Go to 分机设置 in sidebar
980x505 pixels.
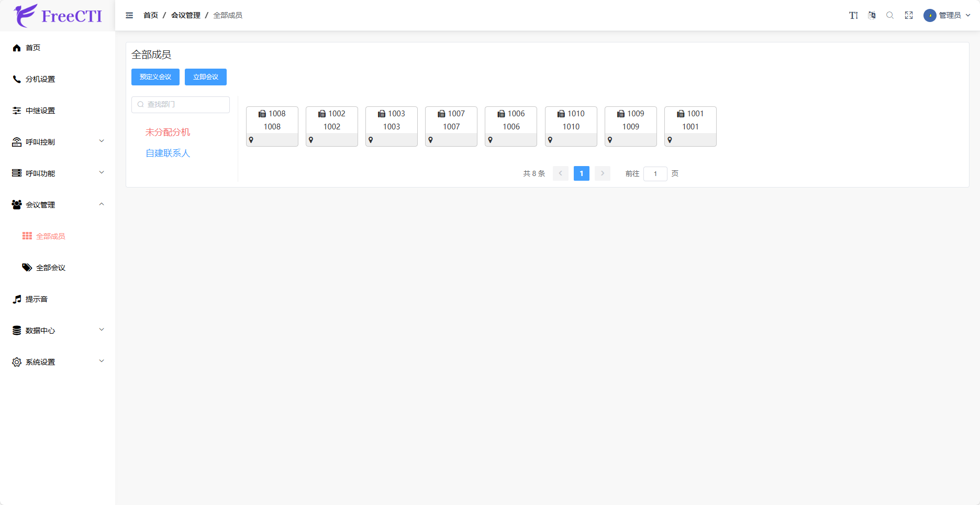tap(40, 79)
